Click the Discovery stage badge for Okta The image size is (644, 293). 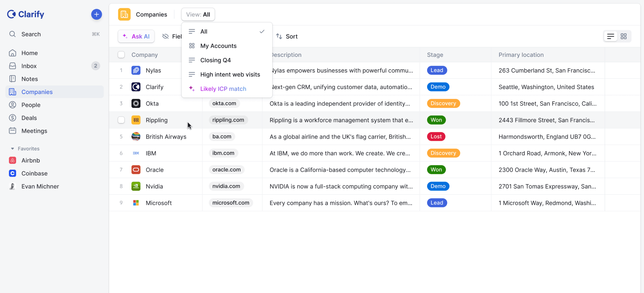tap(443, 103)
